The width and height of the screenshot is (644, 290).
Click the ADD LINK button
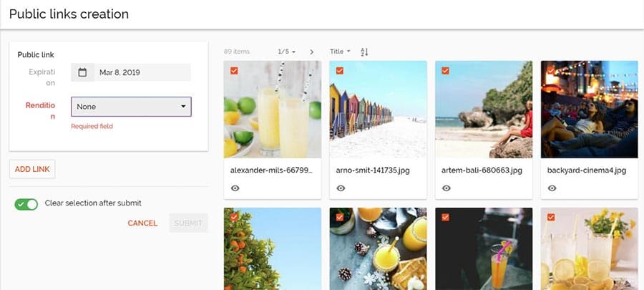click(32, 169)
